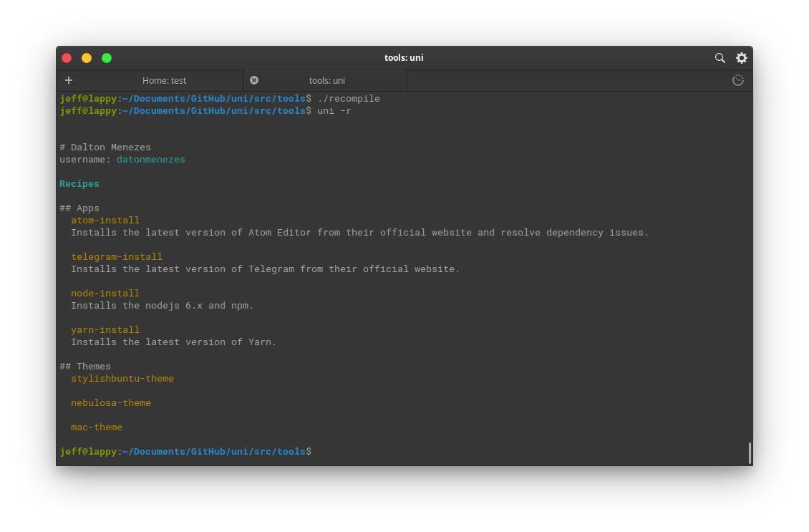Click the terminal scrollbar handle

tap(749, 453)
